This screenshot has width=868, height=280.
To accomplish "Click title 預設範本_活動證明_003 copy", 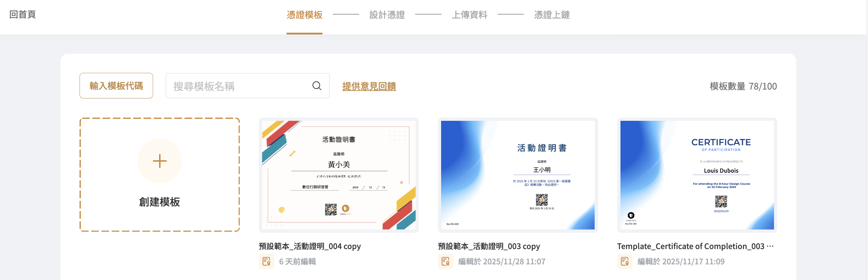I will (x=489, y=246).
